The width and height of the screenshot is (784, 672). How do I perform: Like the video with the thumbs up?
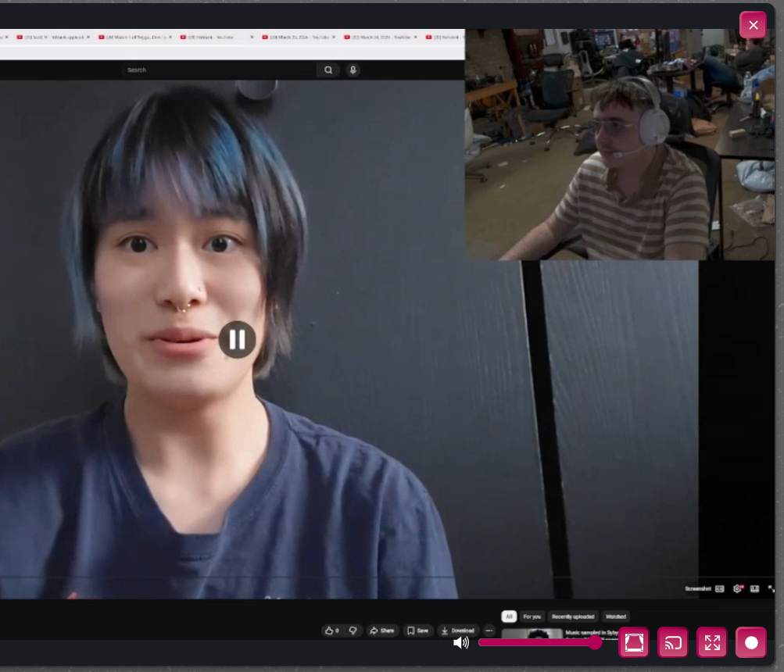point(332,631)
